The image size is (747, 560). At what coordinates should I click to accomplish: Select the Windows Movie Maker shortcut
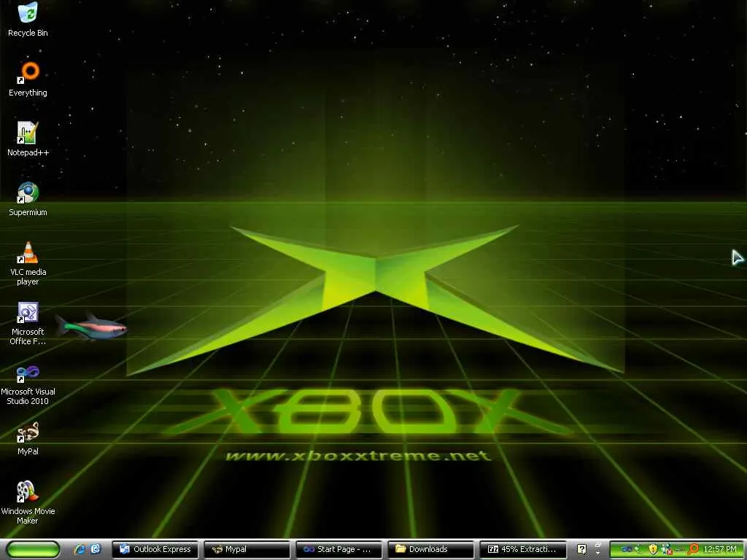[28, 502]
